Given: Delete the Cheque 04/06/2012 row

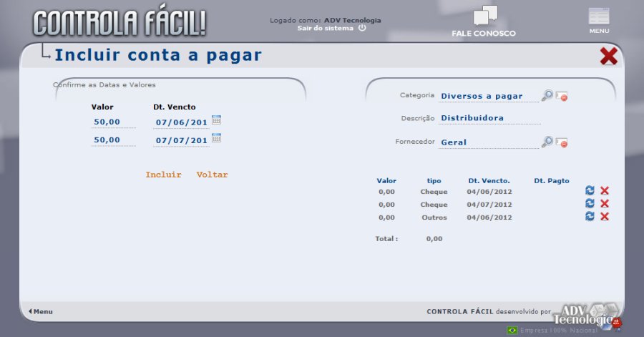Looking at the screenshot, I should (x=605, y=190).
